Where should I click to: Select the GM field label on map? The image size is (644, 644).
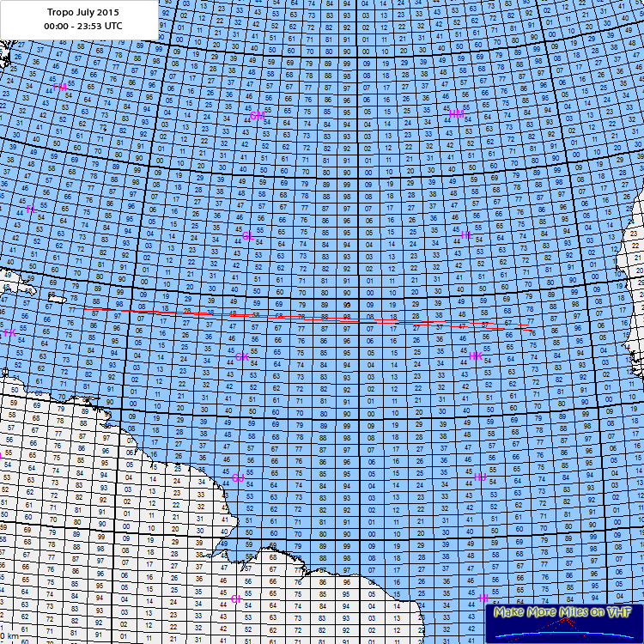click(x=257, y=115)
